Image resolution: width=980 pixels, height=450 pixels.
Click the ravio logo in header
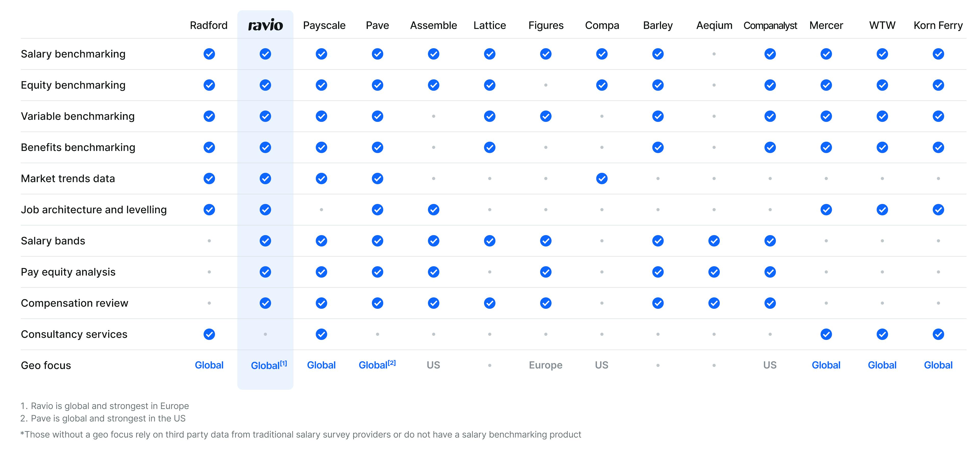(265, 26)
